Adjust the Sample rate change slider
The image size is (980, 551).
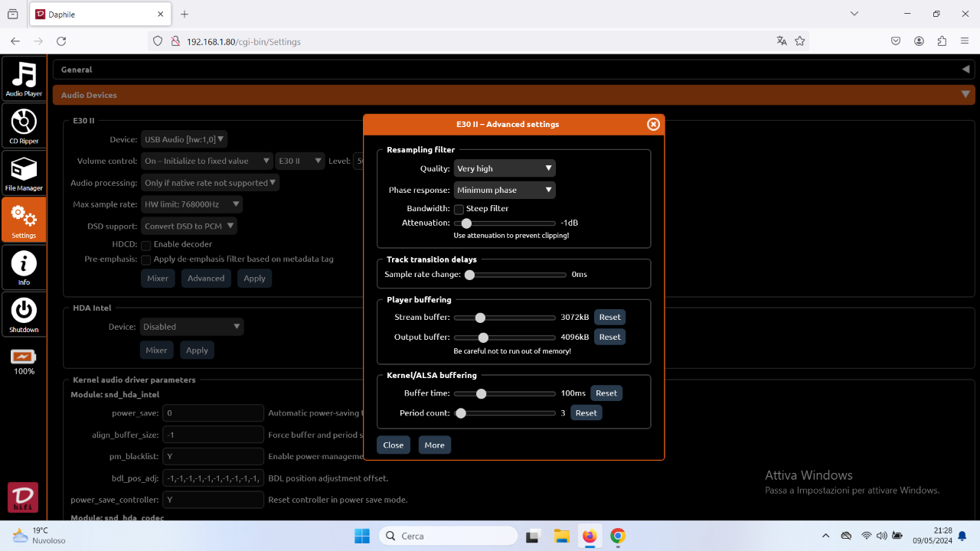click(515, 275)
